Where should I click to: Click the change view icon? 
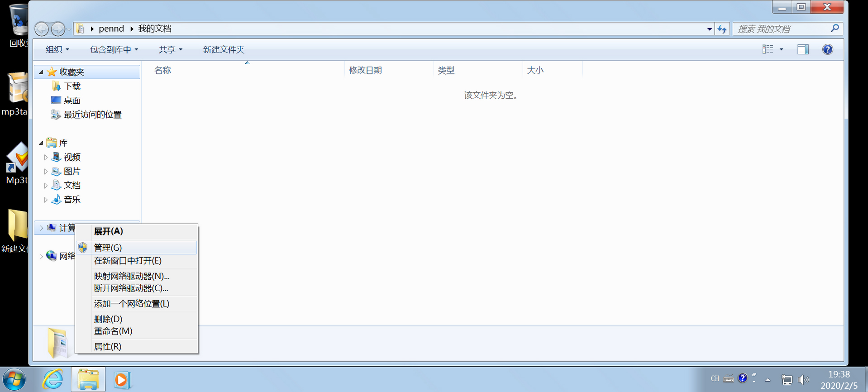pyautogui.click(x=768, y=49)
